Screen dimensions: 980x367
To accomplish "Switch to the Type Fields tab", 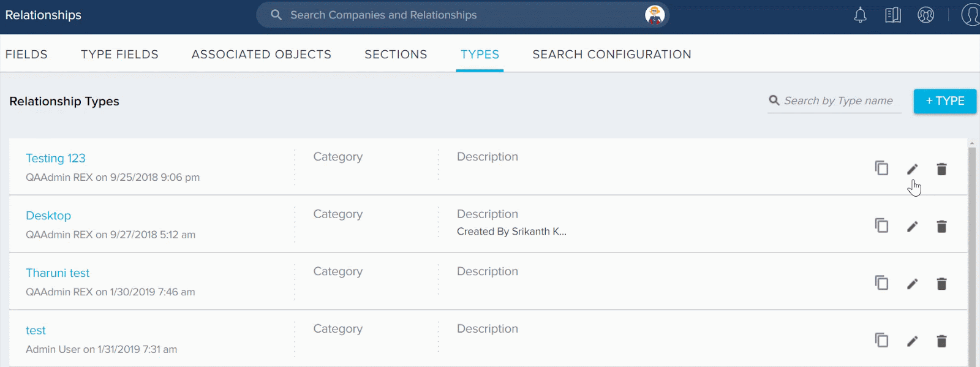I will [119, 54].
